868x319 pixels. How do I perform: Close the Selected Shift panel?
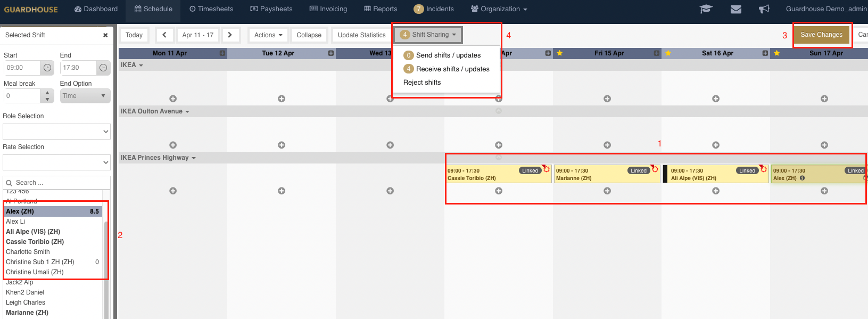(105, 35)
